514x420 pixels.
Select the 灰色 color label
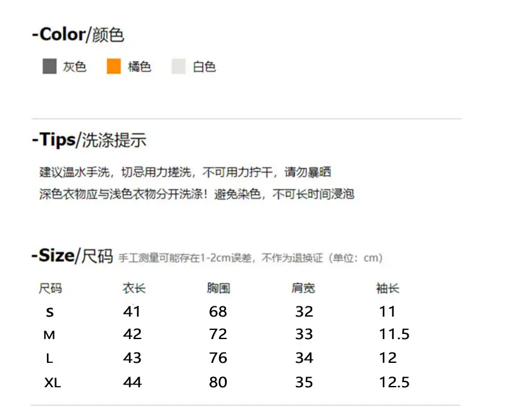[75, 67]
